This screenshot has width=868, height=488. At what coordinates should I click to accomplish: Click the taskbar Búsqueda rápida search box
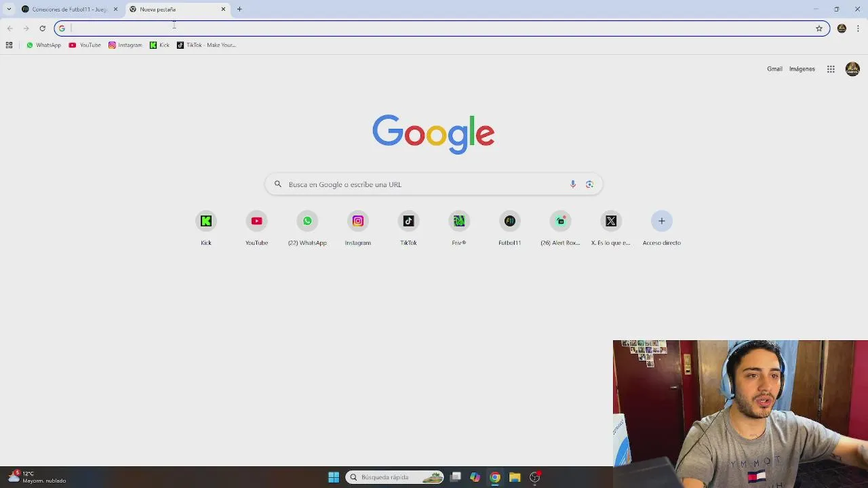395,477
